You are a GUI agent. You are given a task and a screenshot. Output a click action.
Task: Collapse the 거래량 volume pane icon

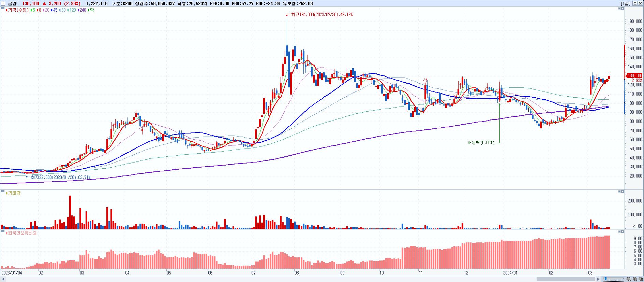[619, 192]
